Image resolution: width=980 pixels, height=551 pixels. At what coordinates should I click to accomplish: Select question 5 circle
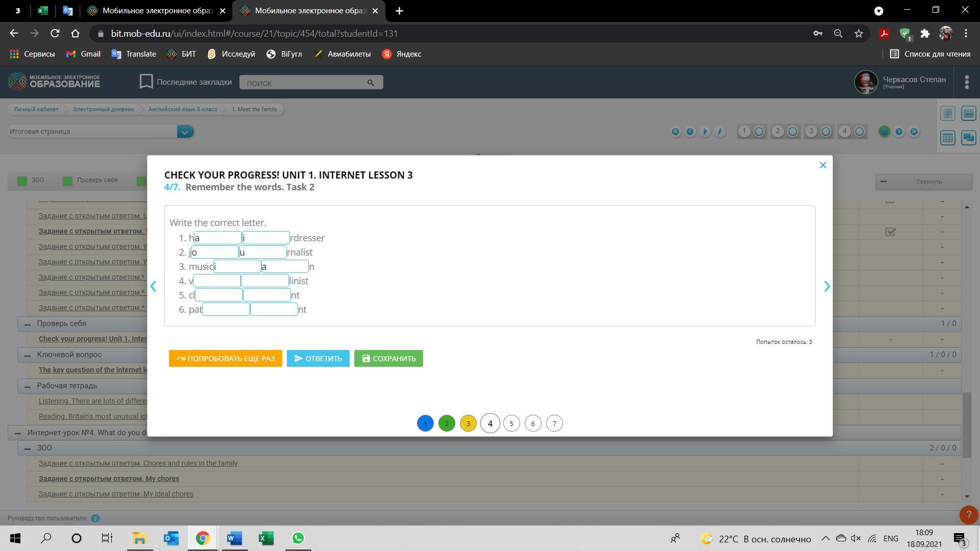pyautogui.click(x=511, y=423)
